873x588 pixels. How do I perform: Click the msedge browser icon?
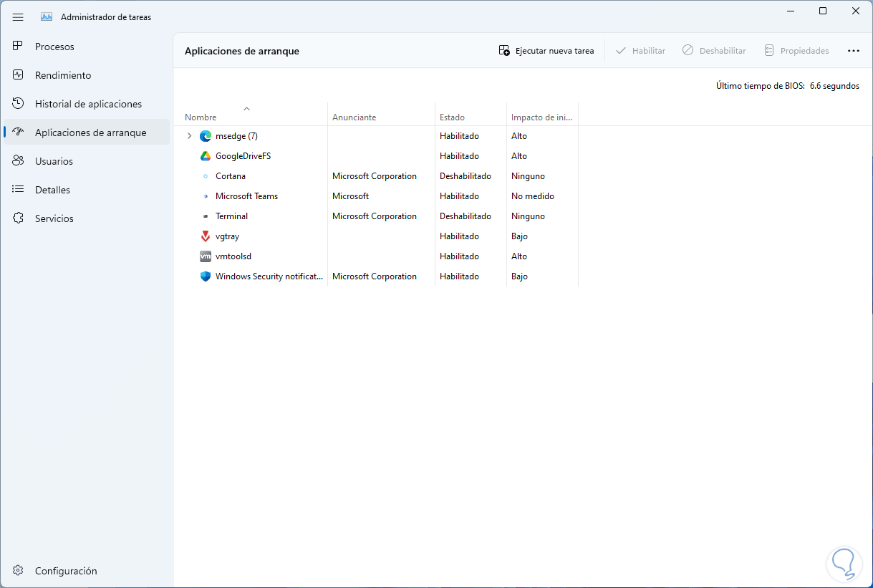[x=206, y=136]
